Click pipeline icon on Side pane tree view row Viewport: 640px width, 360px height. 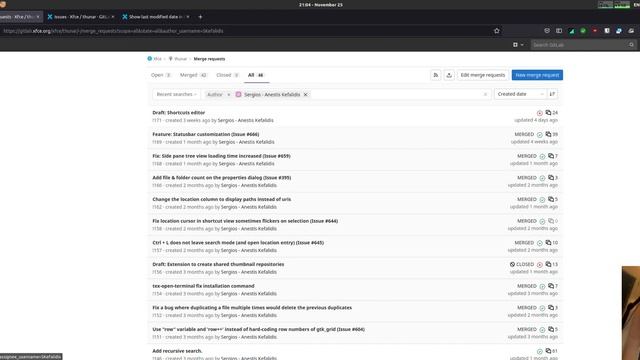(542, 156)
